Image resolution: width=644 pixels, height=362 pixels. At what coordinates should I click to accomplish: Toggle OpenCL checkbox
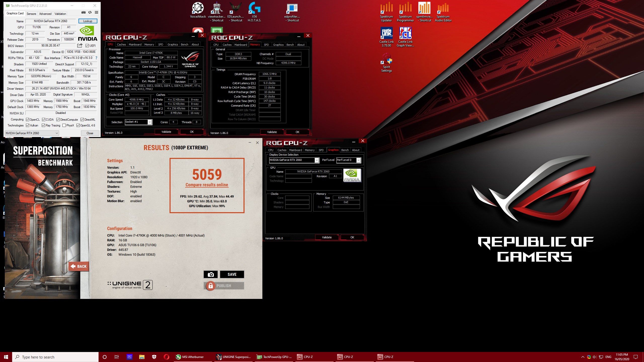(x=28, y=120)
